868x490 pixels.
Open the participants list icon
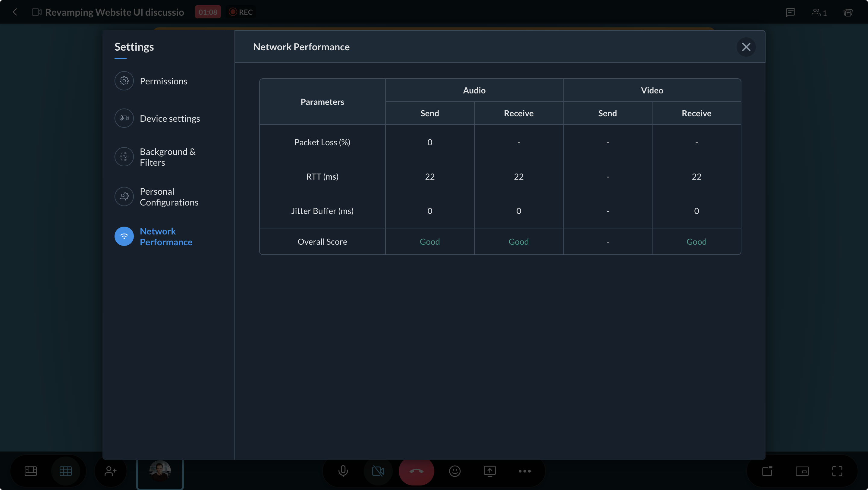pos(819,12)
